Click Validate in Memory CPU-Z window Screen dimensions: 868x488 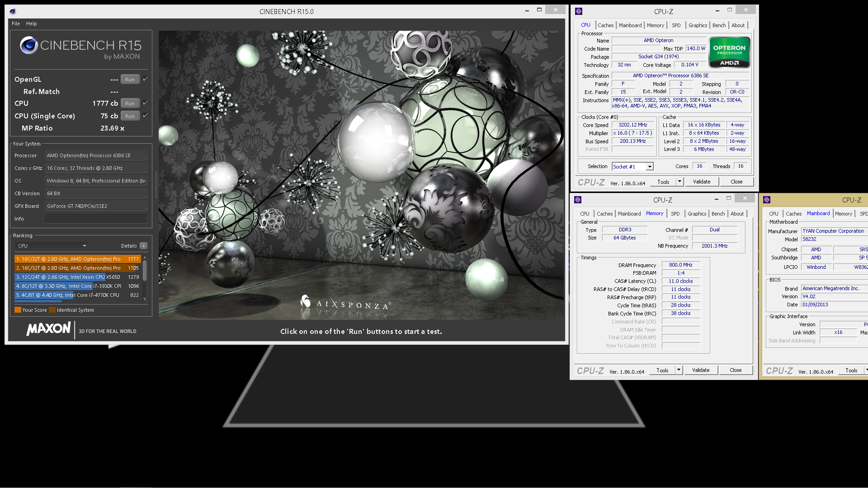(701, 370)
